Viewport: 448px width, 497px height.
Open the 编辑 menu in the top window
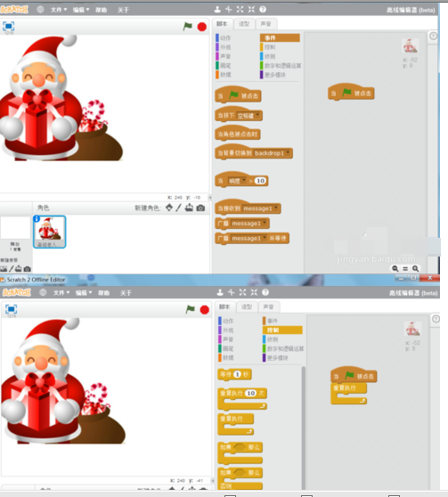coord(81,10)
